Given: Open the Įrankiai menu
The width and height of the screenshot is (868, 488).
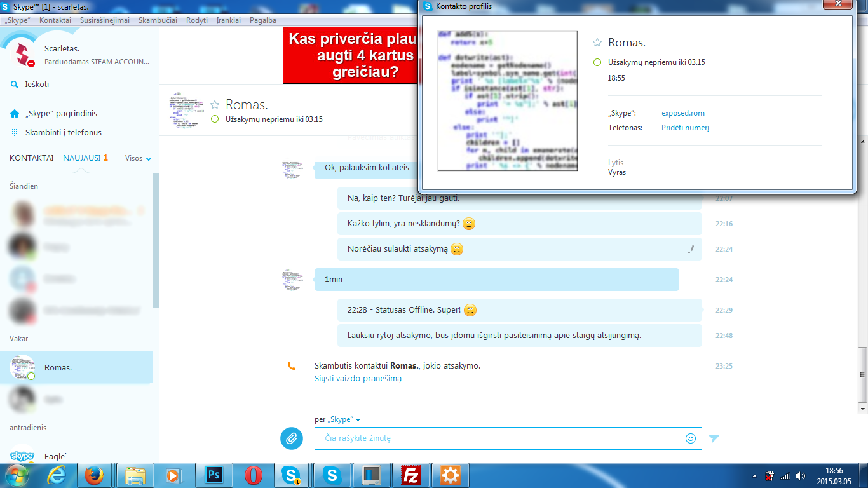Looking at the screenshot, I should point(229,20).
